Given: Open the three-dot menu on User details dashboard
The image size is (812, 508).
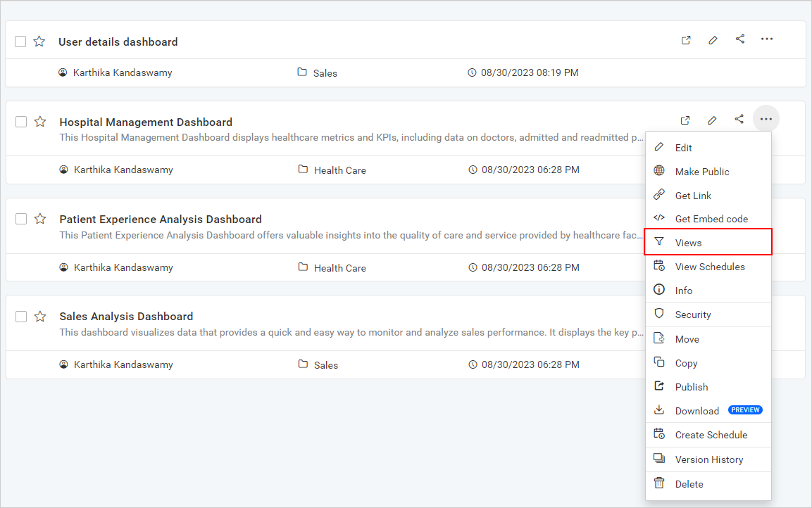Looking at the screenshot, I should click(x=766, y=39).
